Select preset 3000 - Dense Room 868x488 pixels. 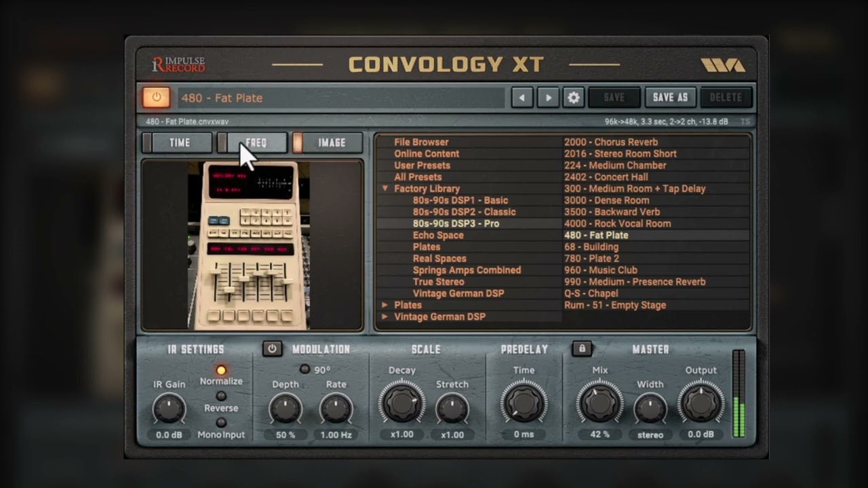tap(607, 201)
